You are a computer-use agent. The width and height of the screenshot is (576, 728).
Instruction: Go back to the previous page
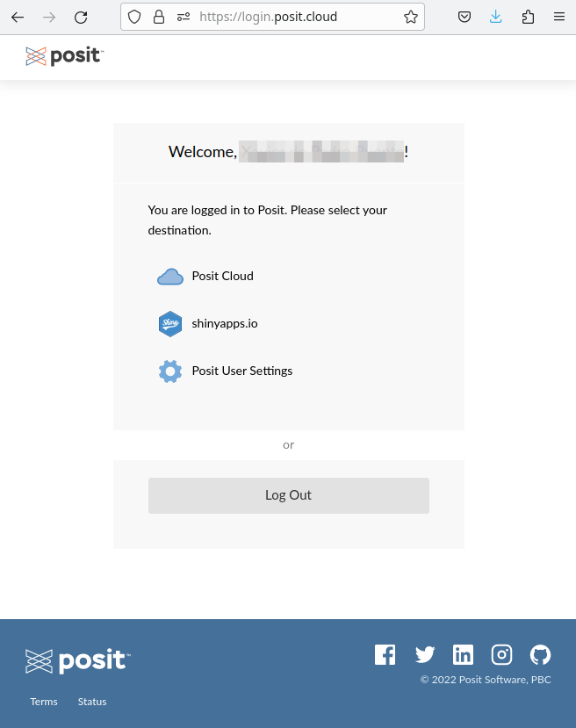point(18,18)
